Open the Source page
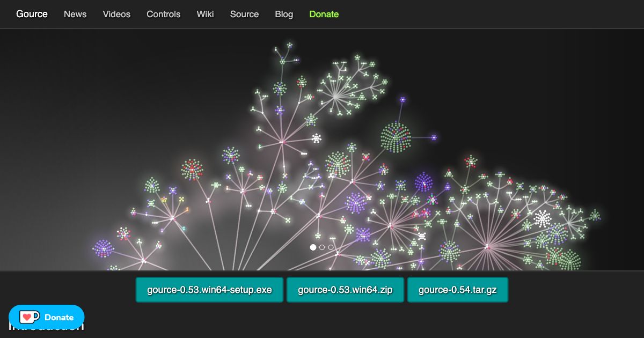The height and width of the screenshot is (338, 644). pyautogui.click(x=244, y=14)
